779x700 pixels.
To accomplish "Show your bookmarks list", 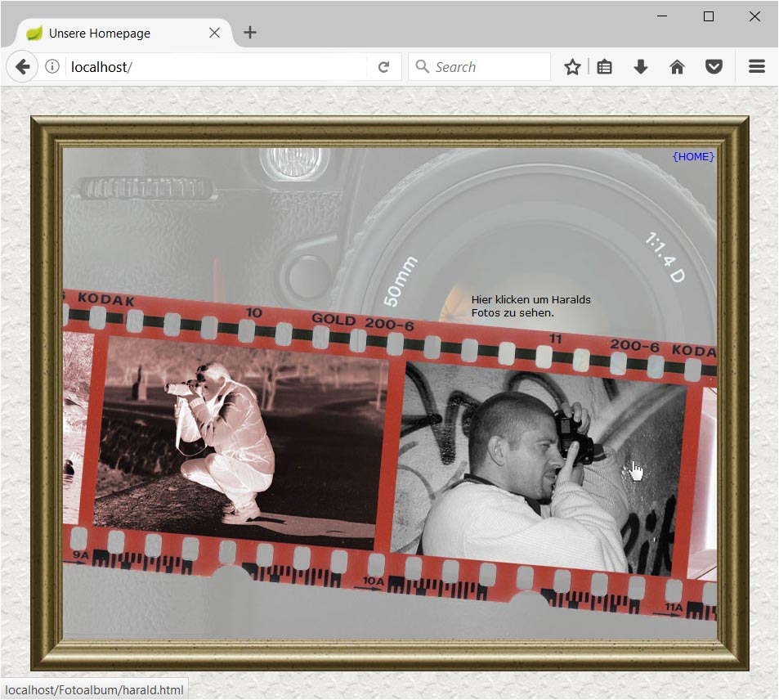I will click(604, 67).
